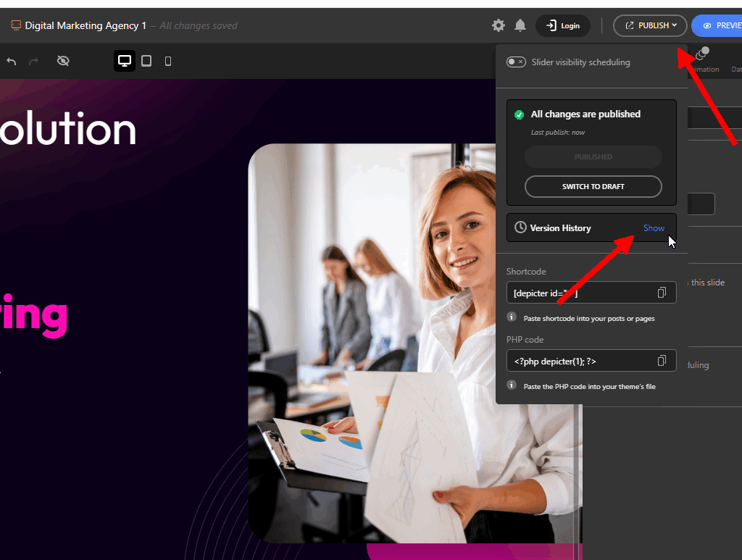Expand the PUBLISH dropdown
This screenshot has height=560, width=742.
(x=650, y=25)
